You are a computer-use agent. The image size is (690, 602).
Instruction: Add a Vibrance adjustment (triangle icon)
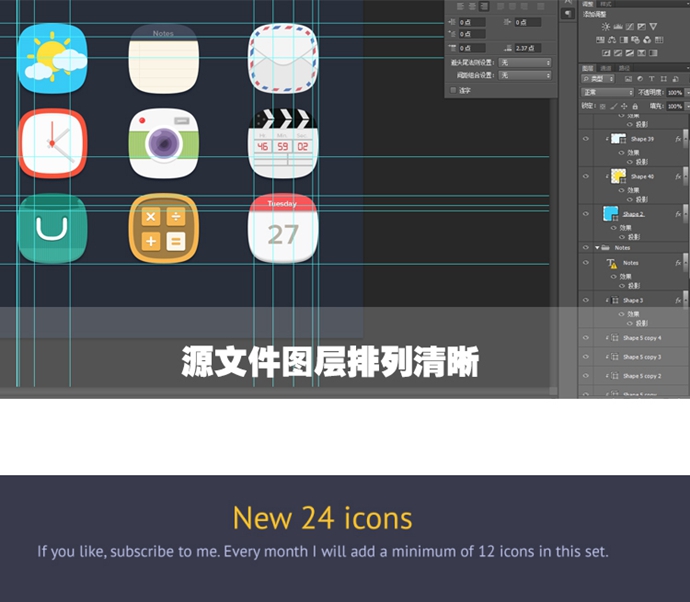pyautogui.click(x=653, y=26)
